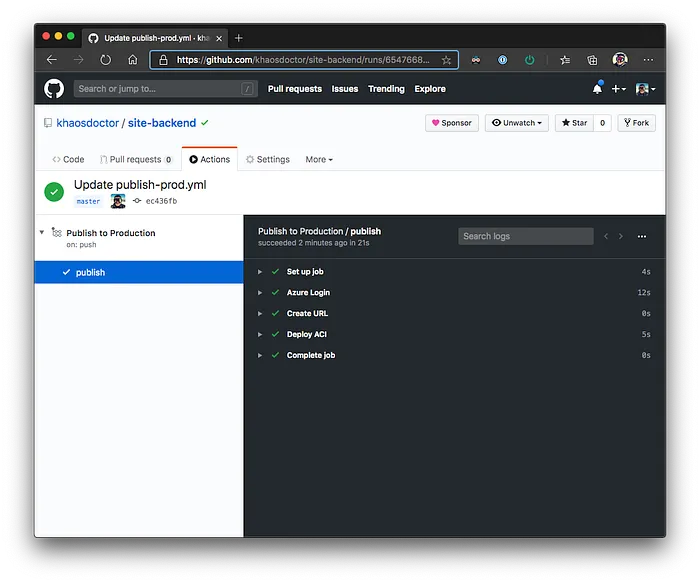Image resolution: width=700 pixels, height=583 pixels.
Task: Click the Sponsor button
Action: 452,123
